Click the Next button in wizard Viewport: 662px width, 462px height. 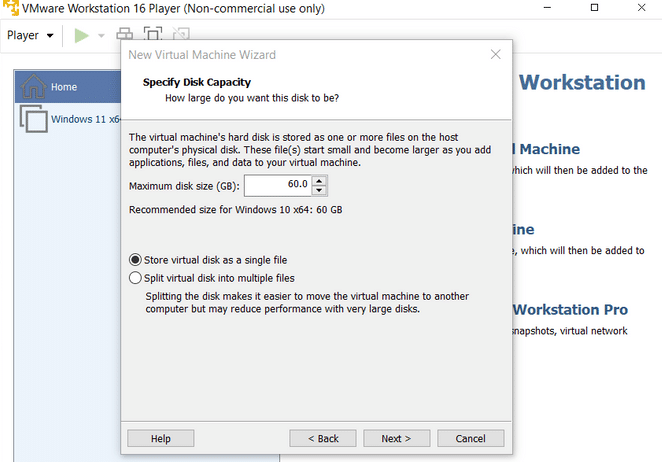pos(395,438)
